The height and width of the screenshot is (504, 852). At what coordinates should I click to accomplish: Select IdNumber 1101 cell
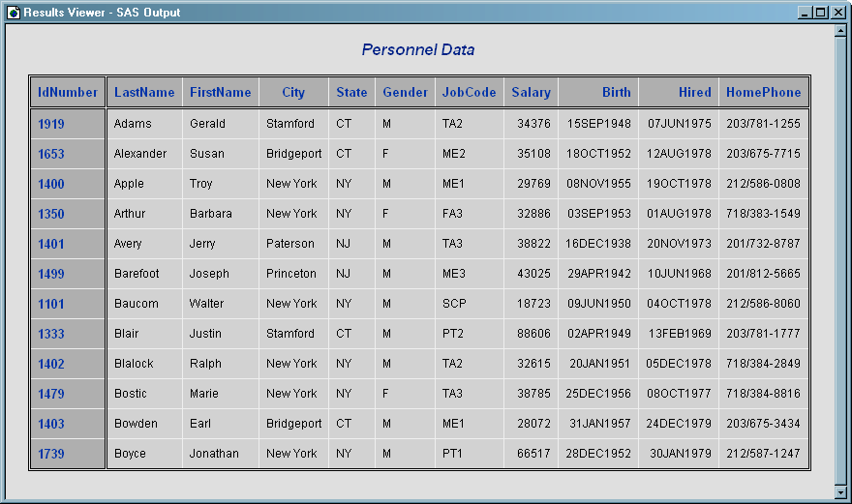(68, 304)
